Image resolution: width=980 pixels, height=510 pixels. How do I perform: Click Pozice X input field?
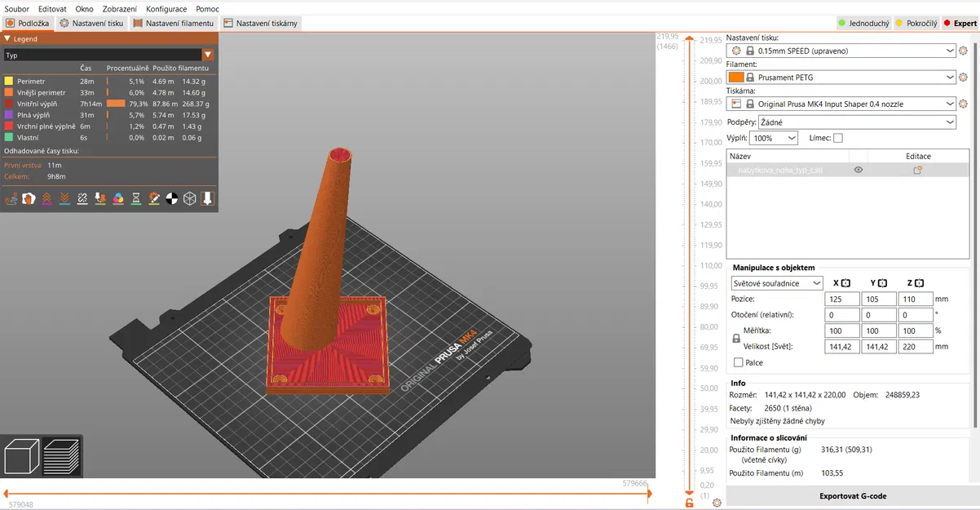pyautogui.click(x=841, y=299)
